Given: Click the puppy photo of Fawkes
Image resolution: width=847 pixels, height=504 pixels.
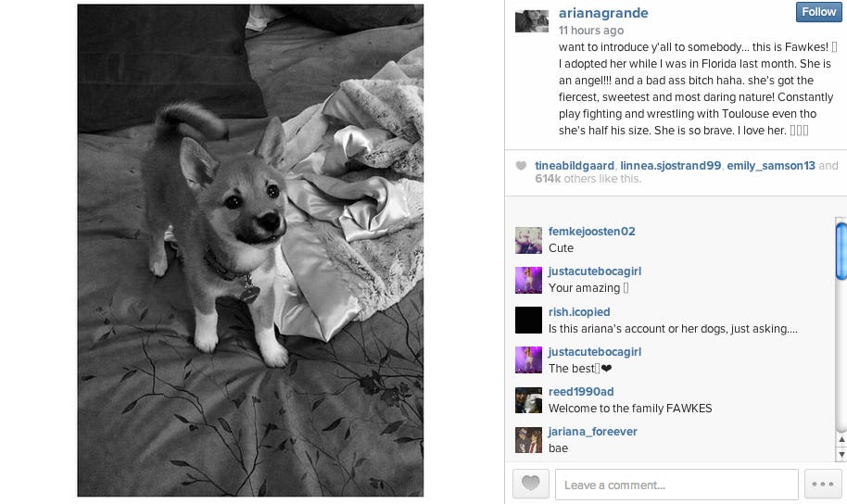Looking at the screenshot, I should (x=250, y=250).
